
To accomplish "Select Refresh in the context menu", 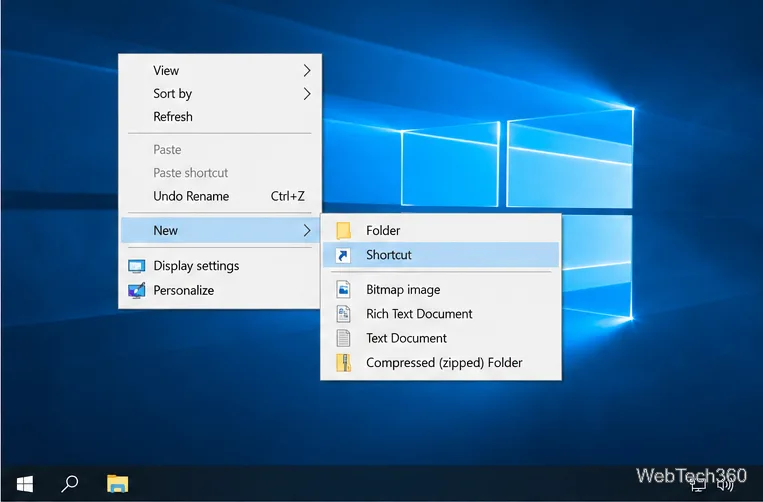I will point(219,117).
